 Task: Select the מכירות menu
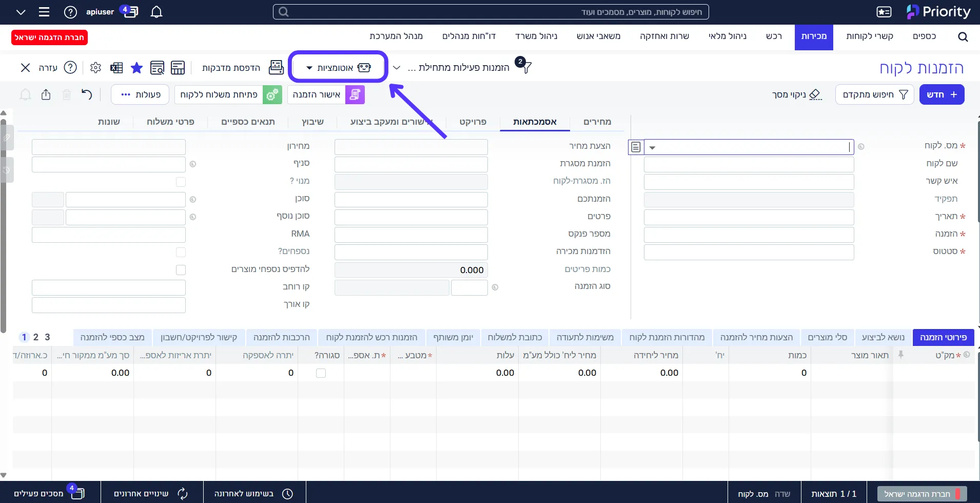(814, 37)
